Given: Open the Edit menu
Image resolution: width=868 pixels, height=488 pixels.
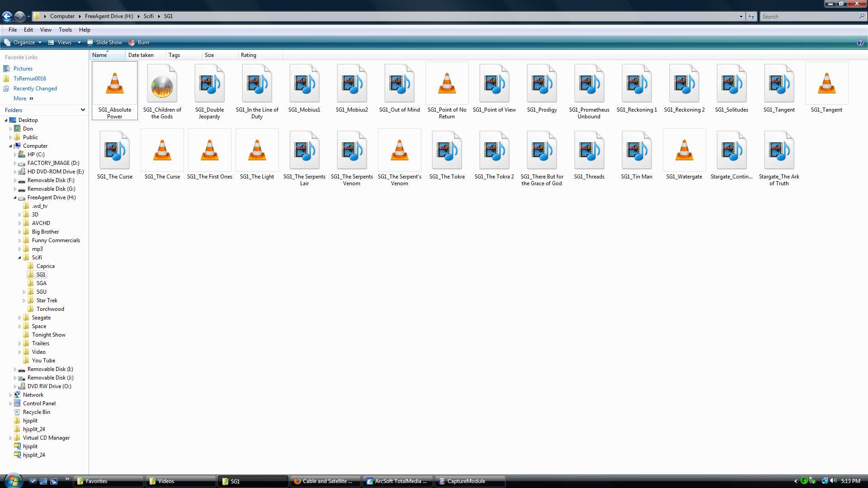Looking at the screenshot, I should (x=28, y=30).
